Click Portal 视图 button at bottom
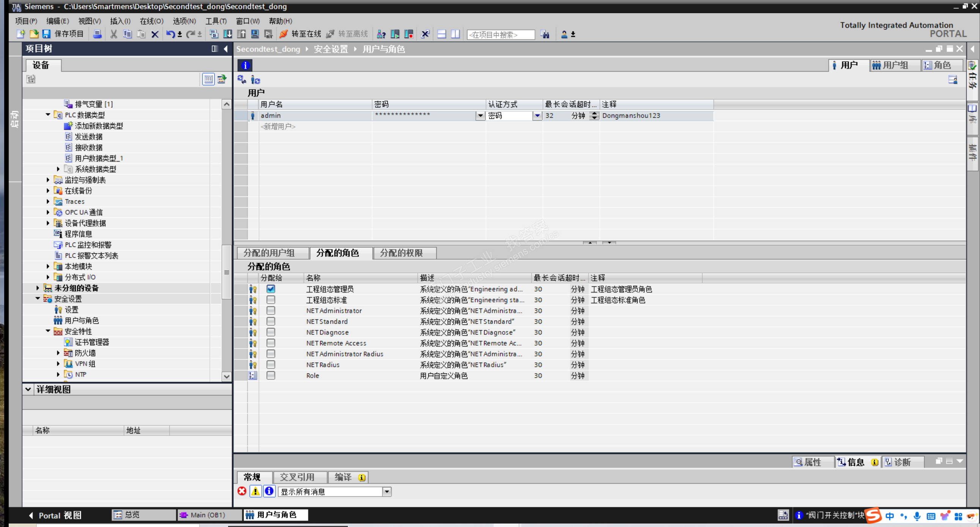 [55, 515]
